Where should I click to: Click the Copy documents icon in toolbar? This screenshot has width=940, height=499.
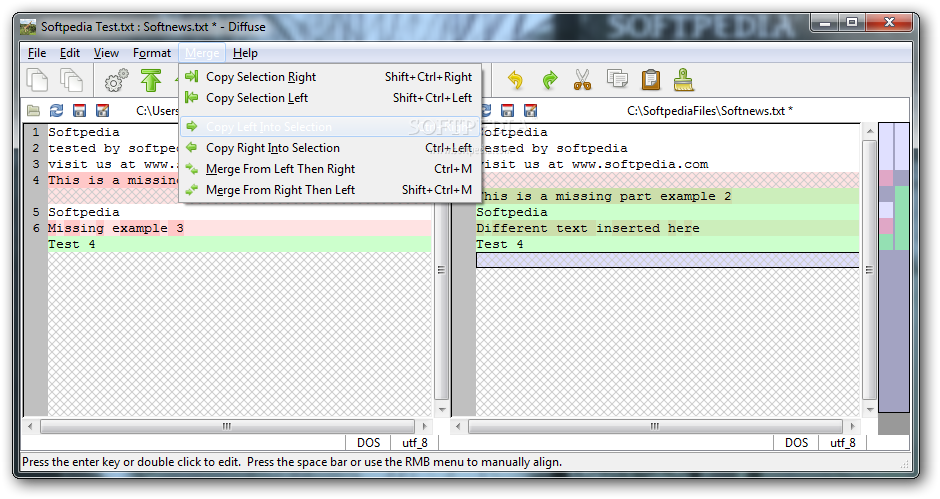(x=617, y=79)
